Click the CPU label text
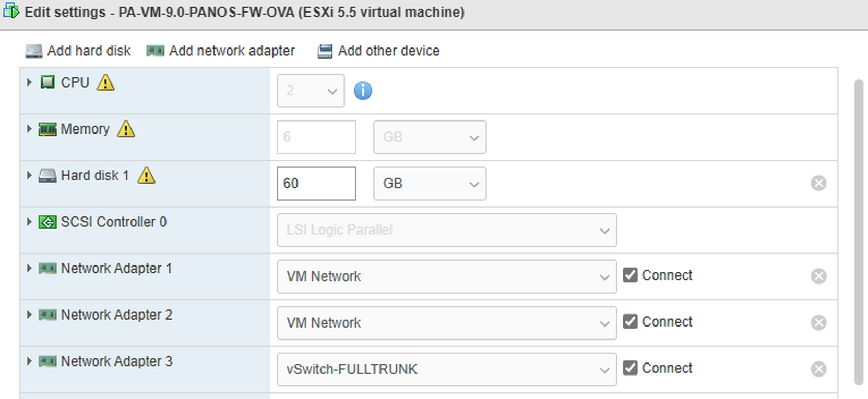Image resolution: width=868 pixels, height=399 pixels. coord(75,82)
